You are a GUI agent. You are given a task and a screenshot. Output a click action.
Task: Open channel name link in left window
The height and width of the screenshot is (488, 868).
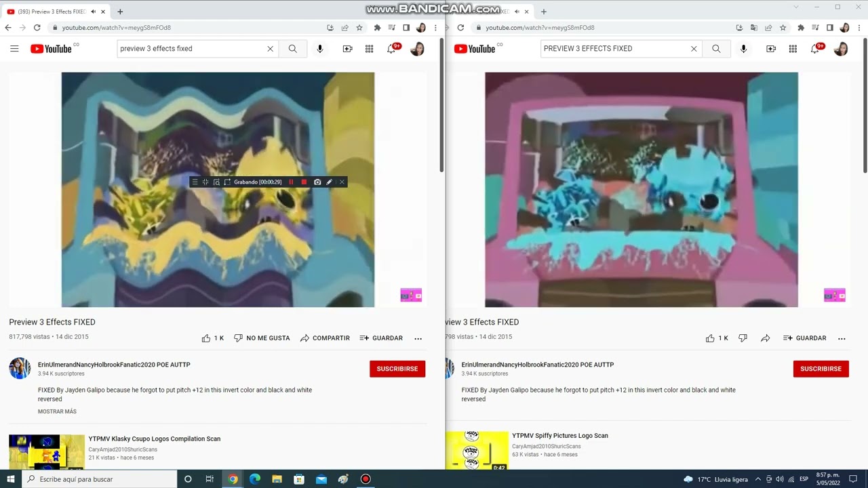tap(114, 365)
